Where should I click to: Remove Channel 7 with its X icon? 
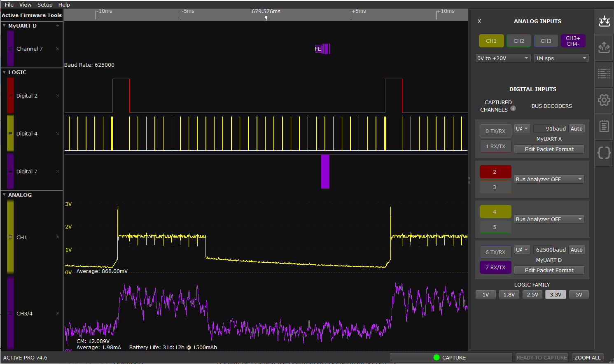[x=58, y=49]
